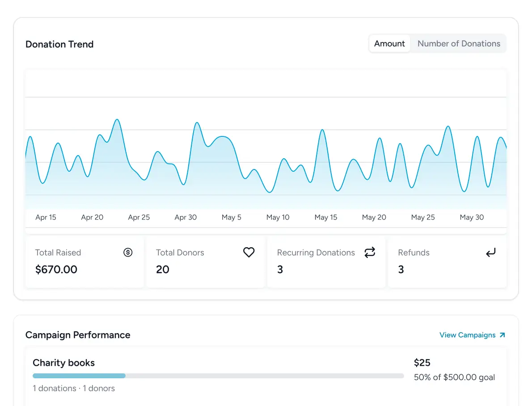
Task: Select the Charity books campaign title
Action: pyautogui.click(x=63, y=363)
